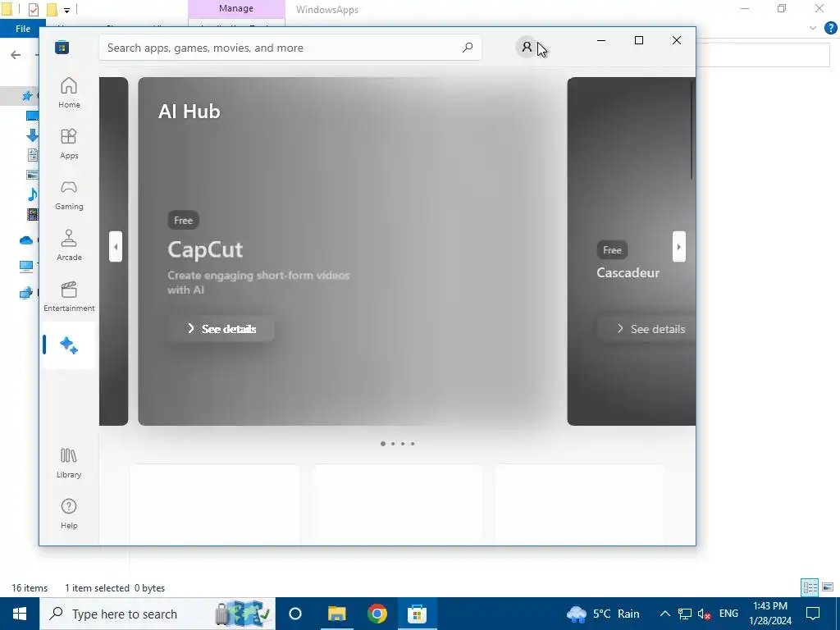This screenshot has height=630, width=840.
Task: Click File Explorer back arrow
Action: pyautogui.click(x=16, y=55)
